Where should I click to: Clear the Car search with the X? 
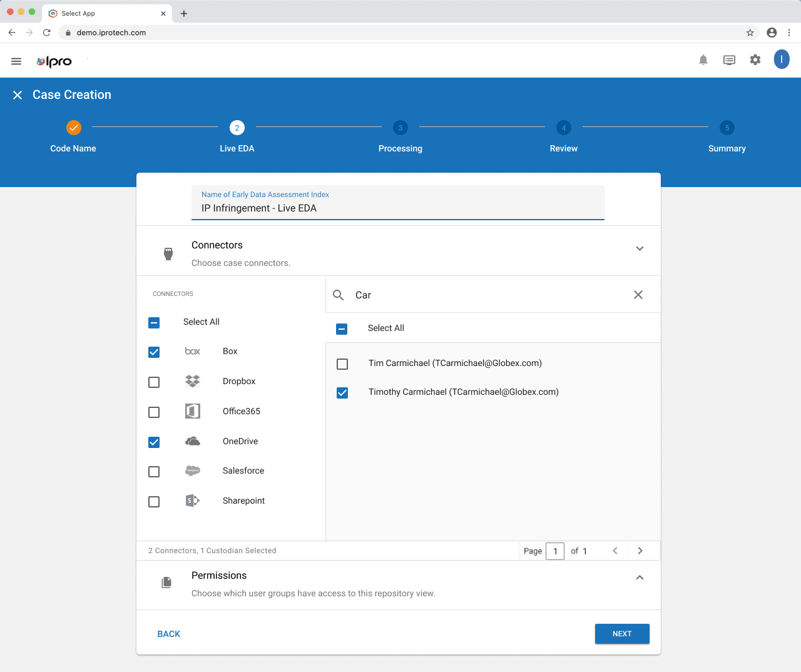point(638,295)
